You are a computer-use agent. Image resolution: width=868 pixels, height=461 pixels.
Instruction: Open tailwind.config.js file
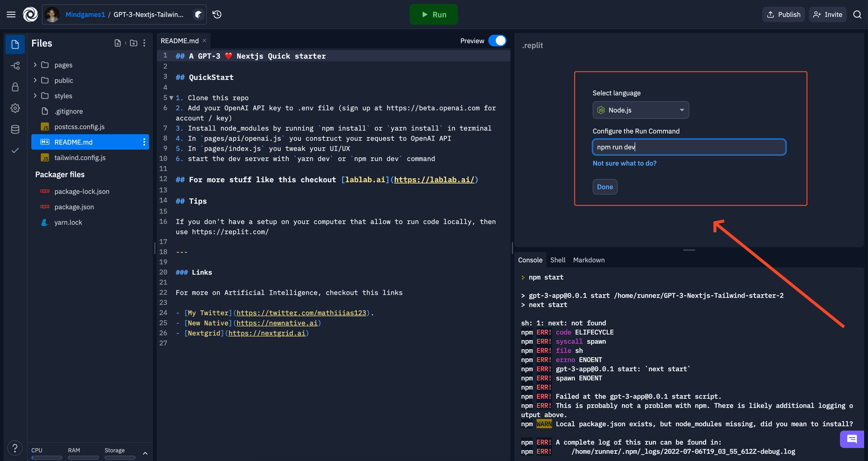click(x=90, y=158)
